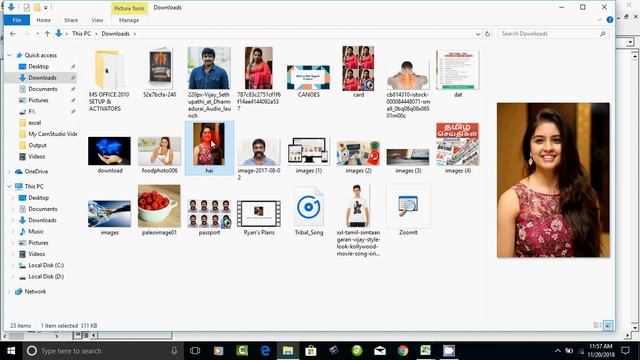Select the images (1) file
Screen dimensions: 640x360
[308, 155]
